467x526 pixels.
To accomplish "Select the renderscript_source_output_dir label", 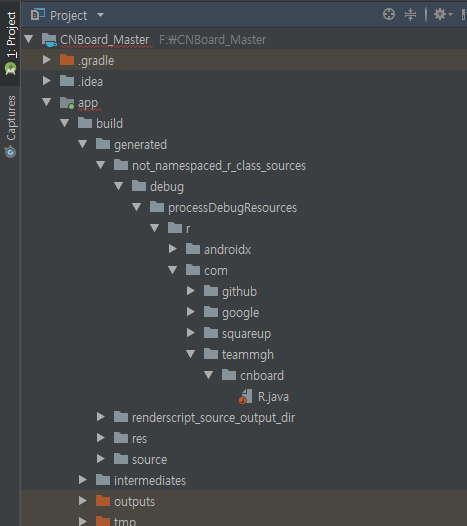I will click(x=213, y=418).
